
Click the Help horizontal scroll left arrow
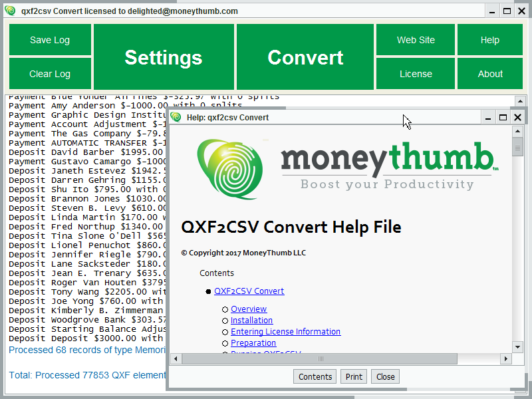176,358
